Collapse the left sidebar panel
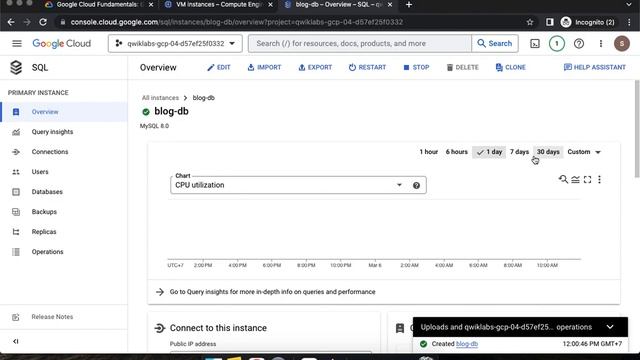 point(16,341)
